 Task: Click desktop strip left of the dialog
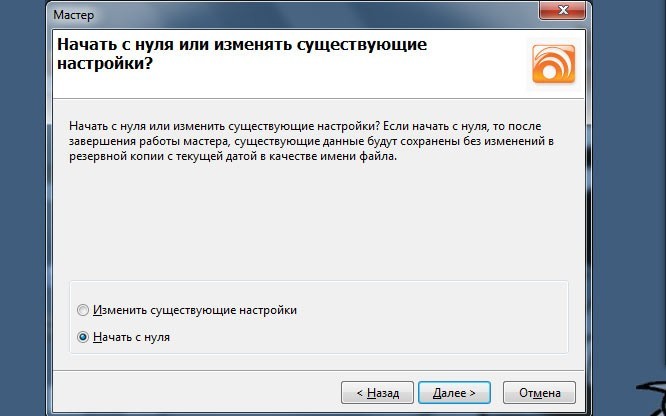[x=22, y=200]
